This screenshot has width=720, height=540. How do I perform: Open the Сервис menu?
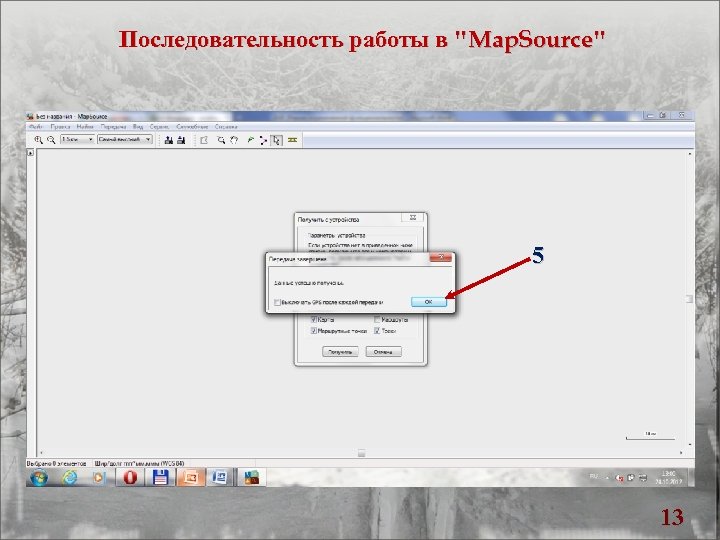point(159,126)
